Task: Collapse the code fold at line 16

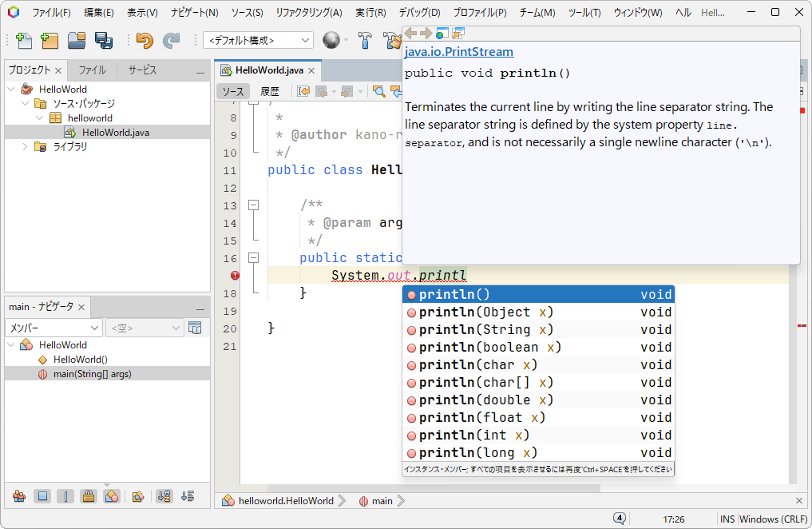Action: (x=253, y=257)
